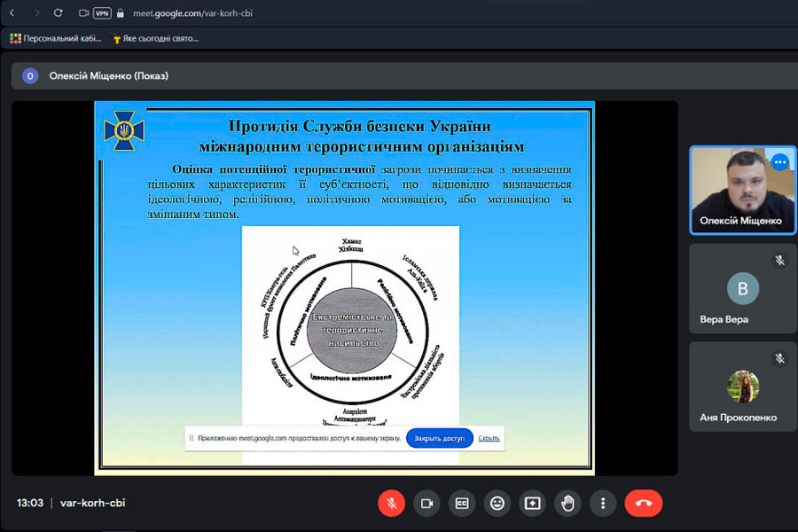Unmute the microphone with the red mic button

click(x=391, y=503)
